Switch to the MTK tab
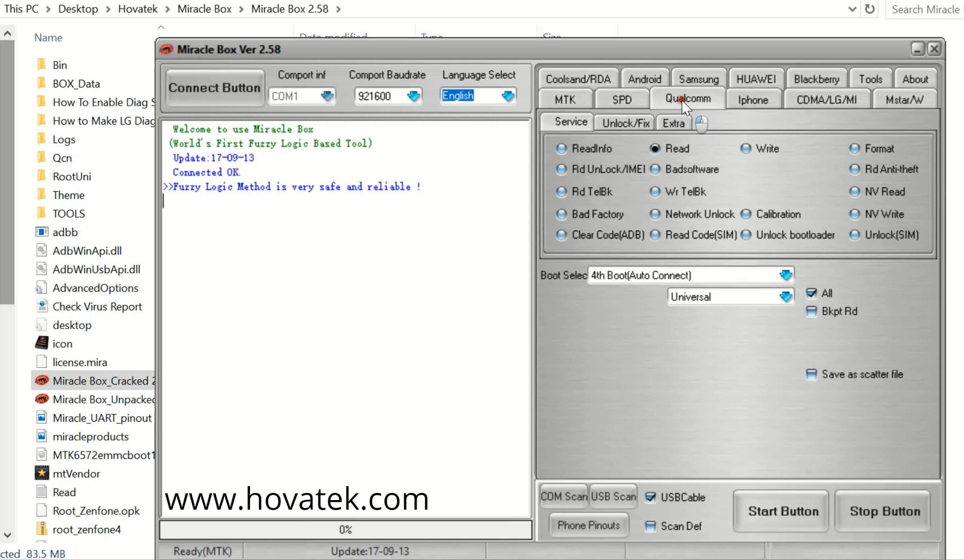 point(565,100)
